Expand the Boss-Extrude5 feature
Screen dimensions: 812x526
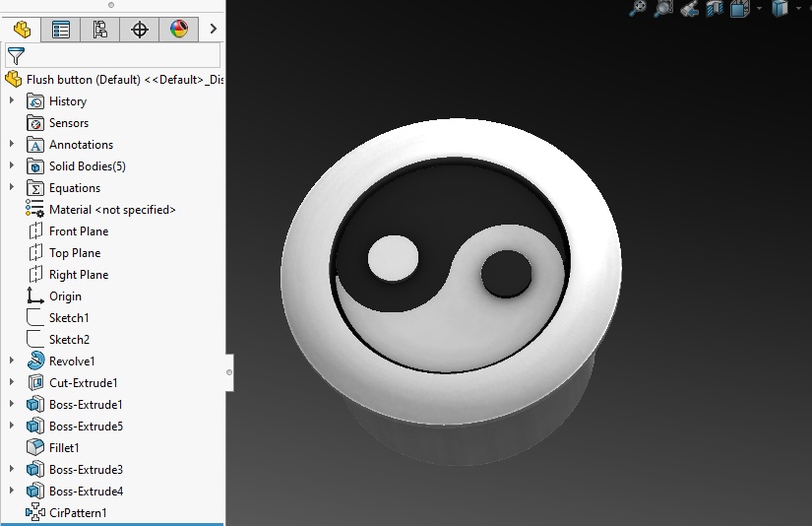click(12, 426)
